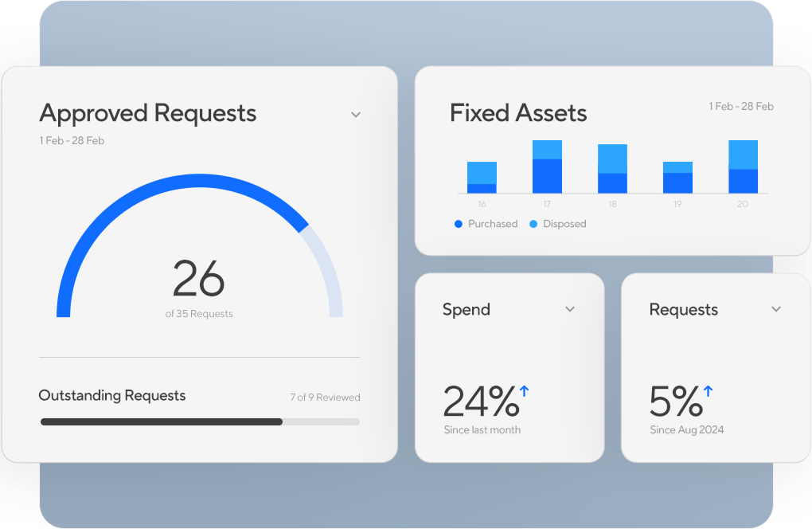Click the Approved Requests date range text
812x529 pixels.
[72, 141]
